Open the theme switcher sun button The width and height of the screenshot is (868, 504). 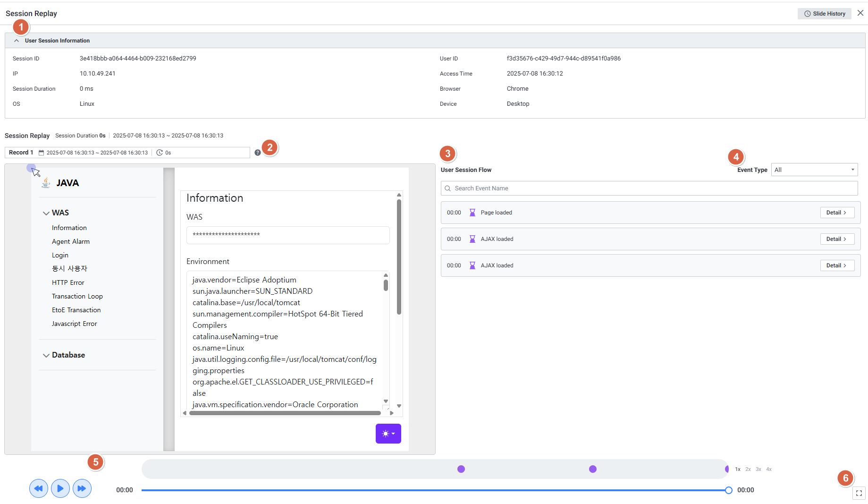(388, 434)
